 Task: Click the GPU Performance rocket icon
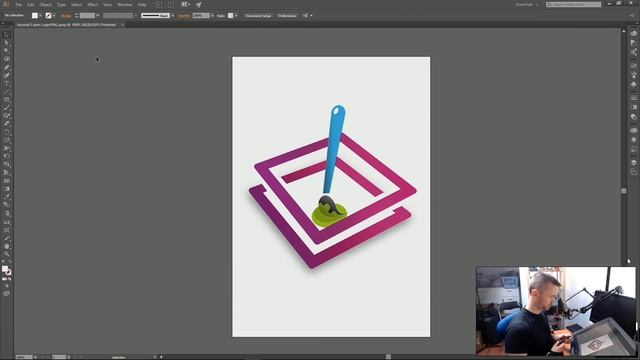pos(199,4)
